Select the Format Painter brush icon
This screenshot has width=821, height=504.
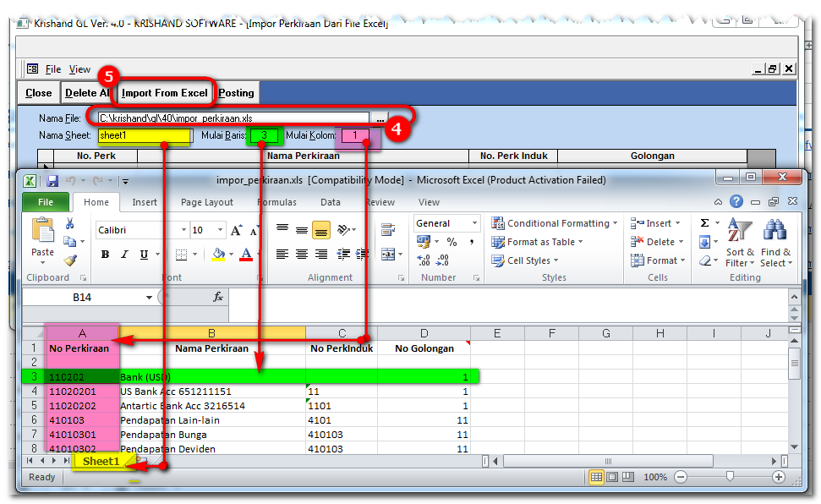(x=70, y=260)
